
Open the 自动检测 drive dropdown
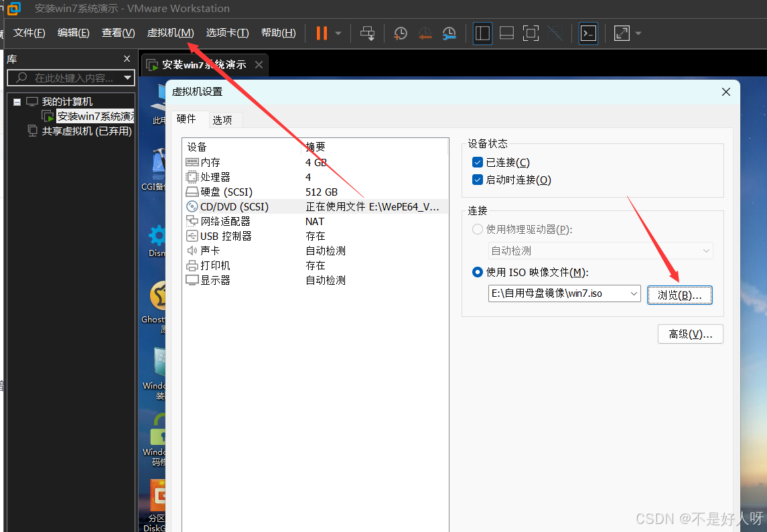coord(600,251)
